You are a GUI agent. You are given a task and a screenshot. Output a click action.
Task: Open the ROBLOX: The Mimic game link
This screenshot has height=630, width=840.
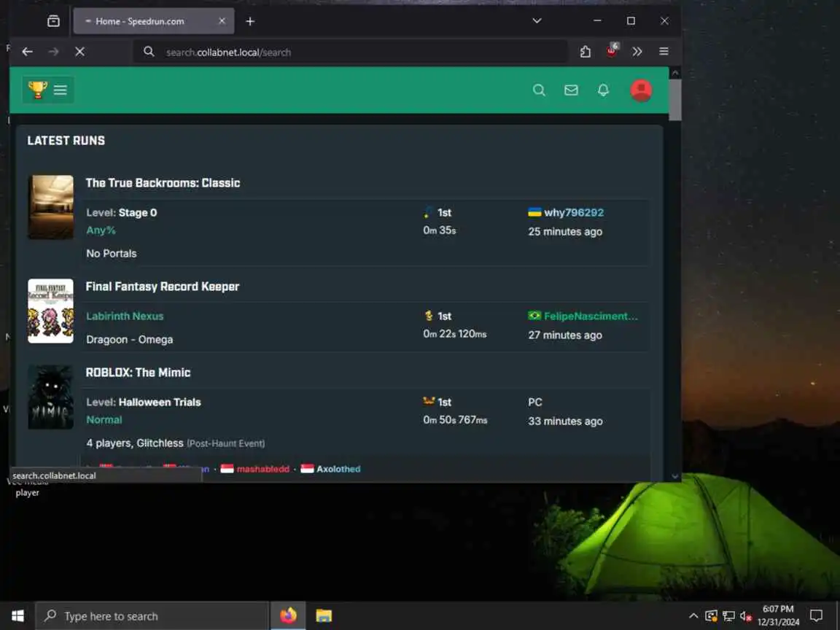click(x=139, y=373)
